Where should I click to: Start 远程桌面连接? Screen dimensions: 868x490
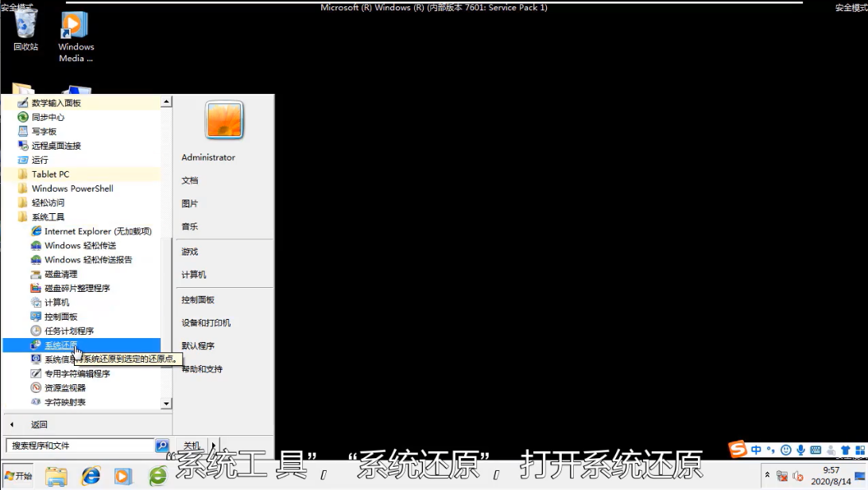click(x=81, y=146)
